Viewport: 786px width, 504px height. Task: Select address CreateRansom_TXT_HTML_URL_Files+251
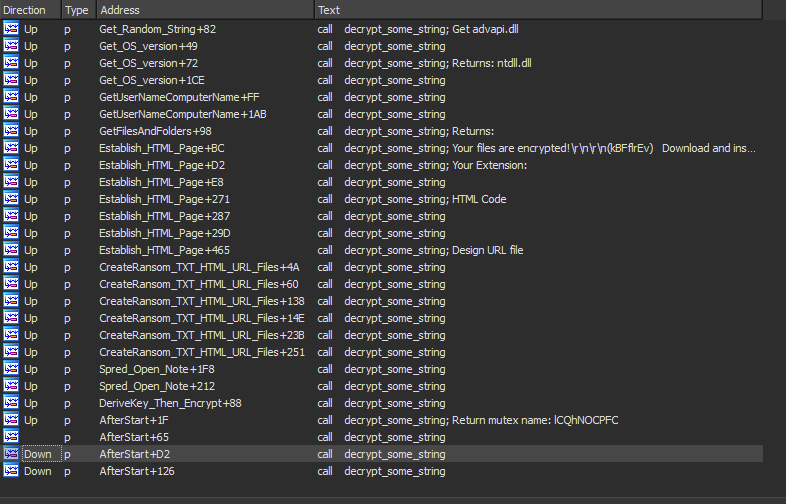[x=202, y=353]
